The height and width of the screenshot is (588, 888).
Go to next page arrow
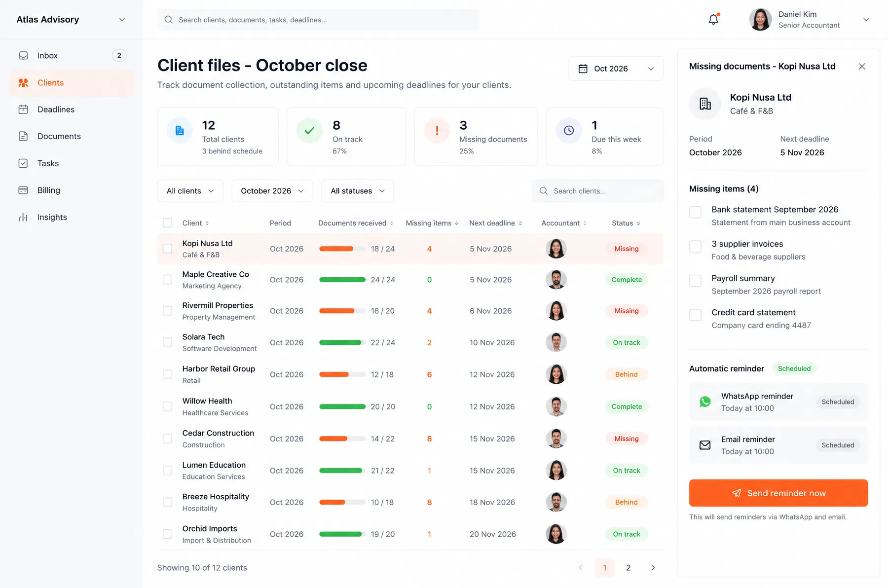point(653,568)
